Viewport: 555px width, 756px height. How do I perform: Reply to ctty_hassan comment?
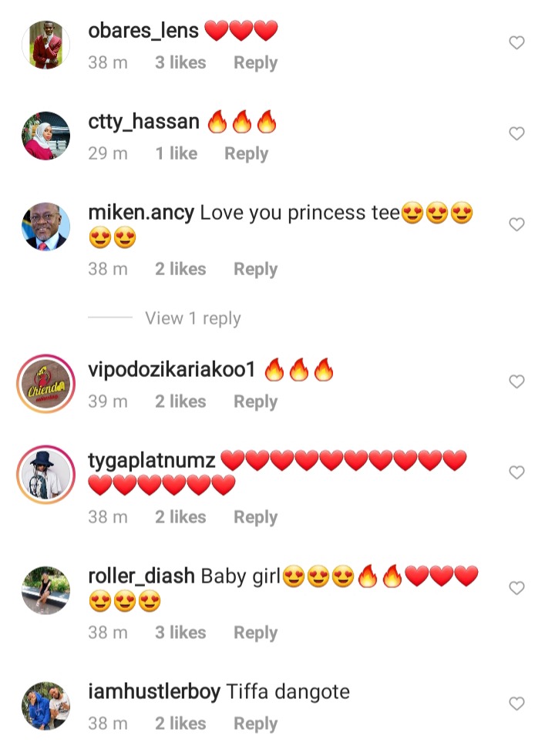[247, 153]
